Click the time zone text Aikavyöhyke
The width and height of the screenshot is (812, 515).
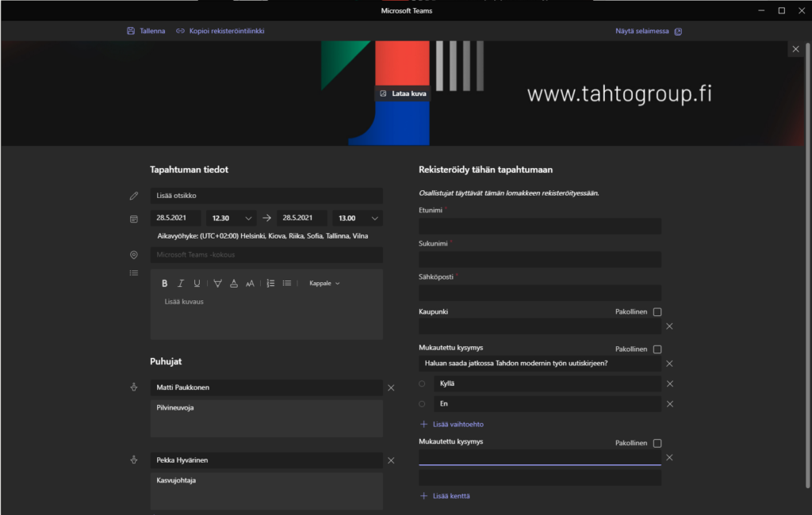pos(262,236)
